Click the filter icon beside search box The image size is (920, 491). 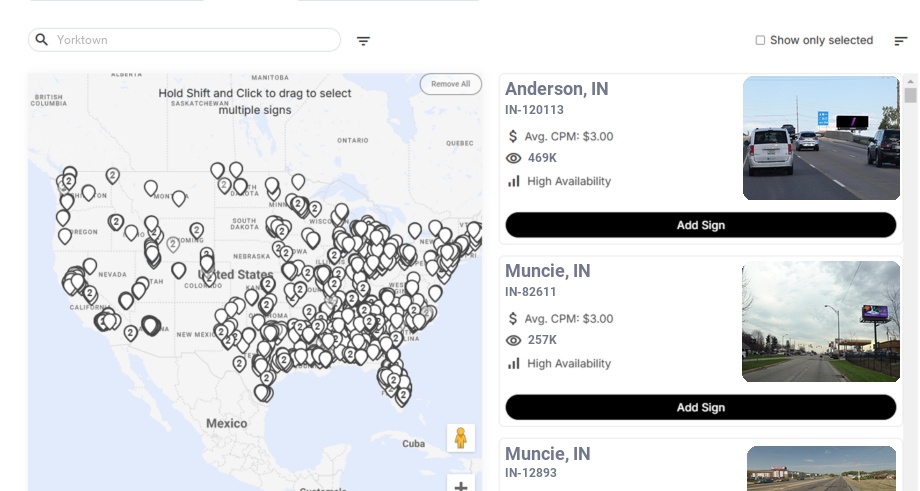[x=363, y=41]
